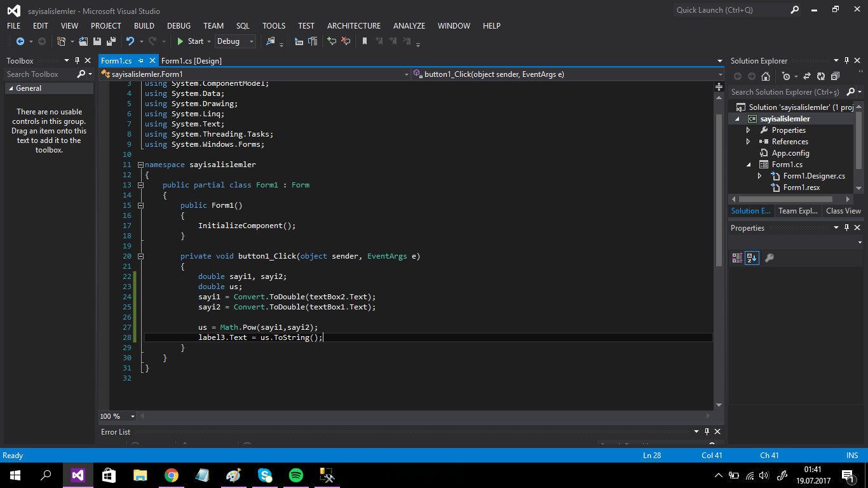Open Skype from the taskbar

(x=265, y=475)
